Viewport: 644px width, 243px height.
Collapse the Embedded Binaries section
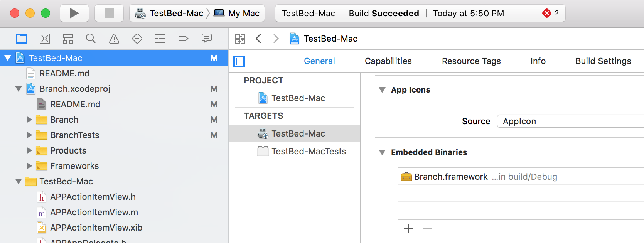pyautogui.click(x=382, y=152)
